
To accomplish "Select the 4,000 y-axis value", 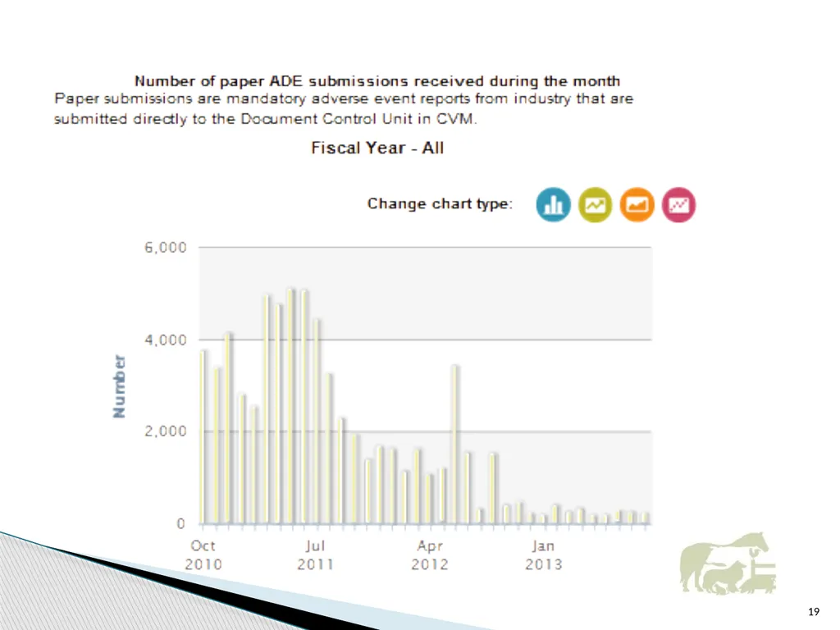I will click(166, 340).
